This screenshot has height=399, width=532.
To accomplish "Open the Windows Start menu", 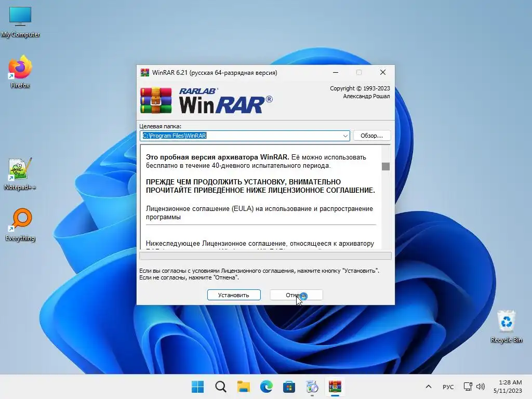I will [x=198, y=387].
